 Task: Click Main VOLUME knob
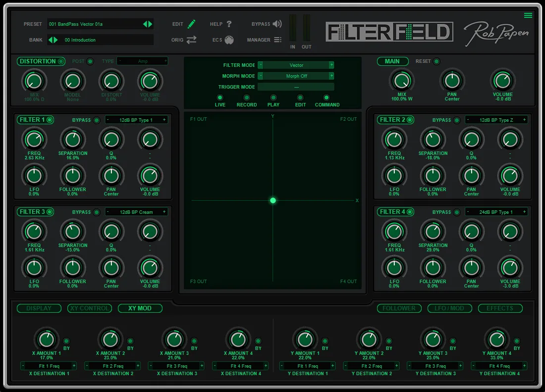pos(502,81)
